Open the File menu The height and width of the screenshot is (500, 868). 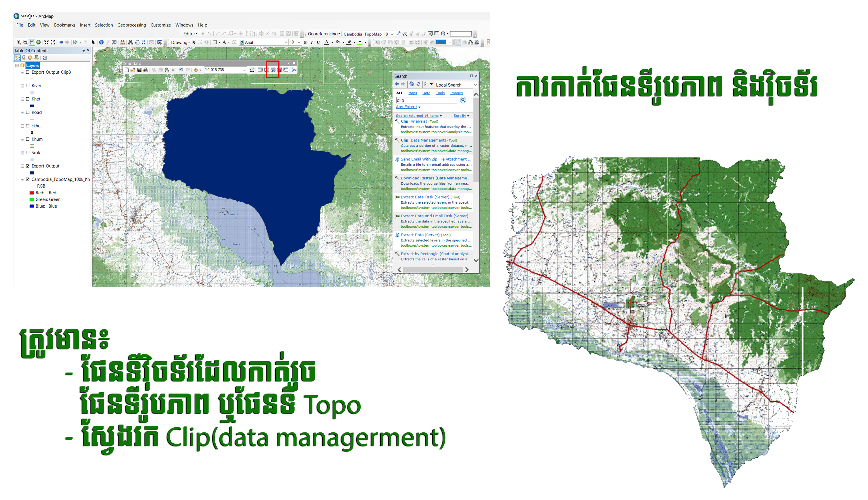tap(20, 25)
